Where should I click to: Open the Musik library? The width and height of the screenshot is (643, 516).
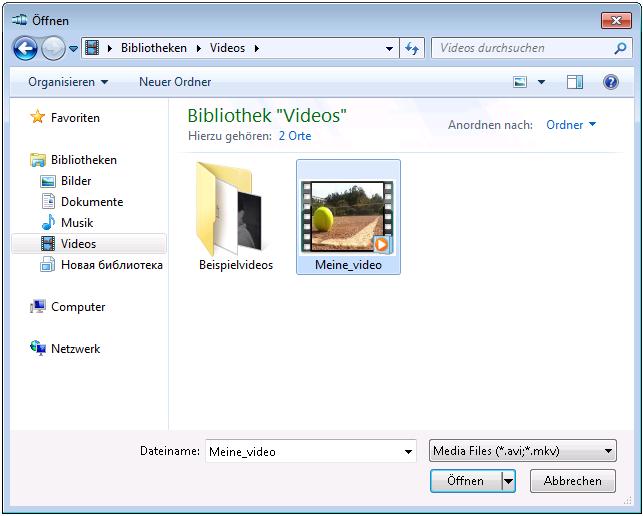coord(77,222)
